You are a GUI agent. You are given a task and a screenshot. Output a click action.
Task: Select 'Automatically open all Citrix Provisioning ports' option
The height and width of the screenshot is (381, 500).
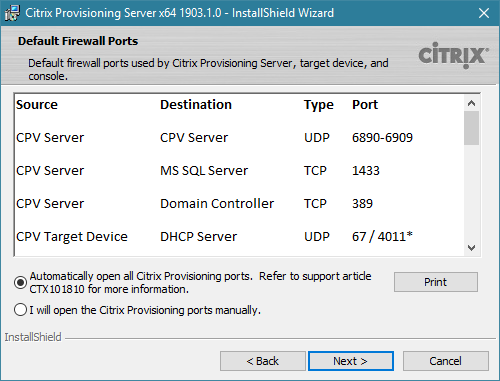20,283
